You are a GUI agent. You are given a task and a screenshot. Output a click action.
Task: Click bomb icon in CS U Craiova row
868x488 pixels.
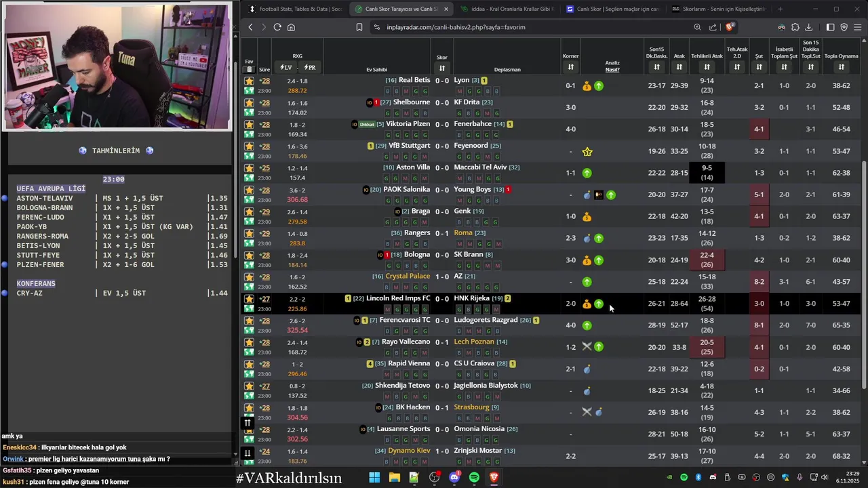pyautogui.click(x=587, y=369)
